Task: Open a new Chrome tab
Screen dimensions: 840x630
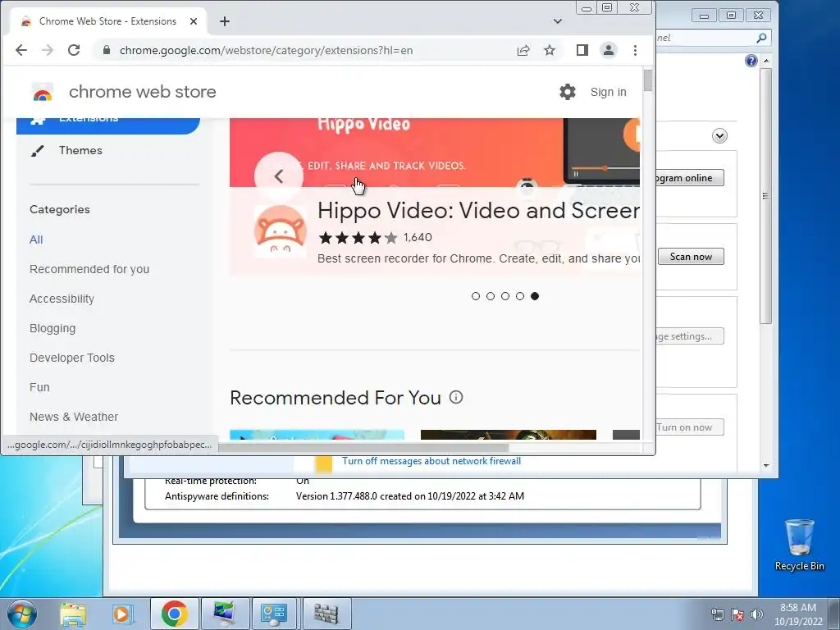Action: (x=225, y=21)
